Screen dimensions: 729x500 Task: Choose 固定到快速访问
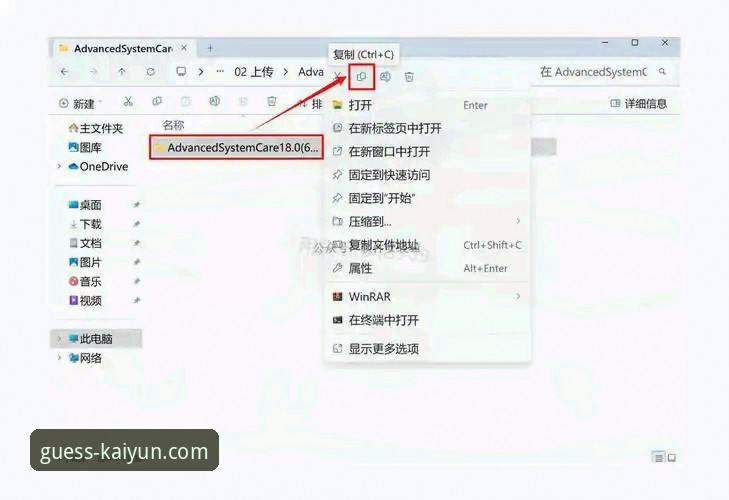[x=427, y=175]
